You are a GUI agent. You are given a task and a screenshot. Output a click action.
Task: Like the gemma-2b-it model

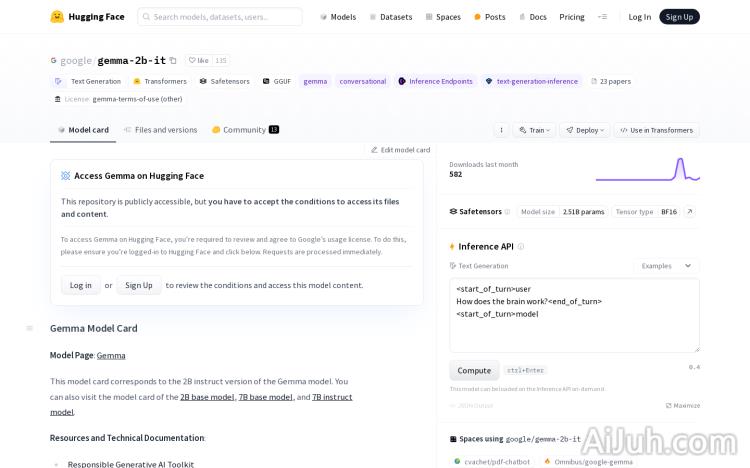pos(198,61)
